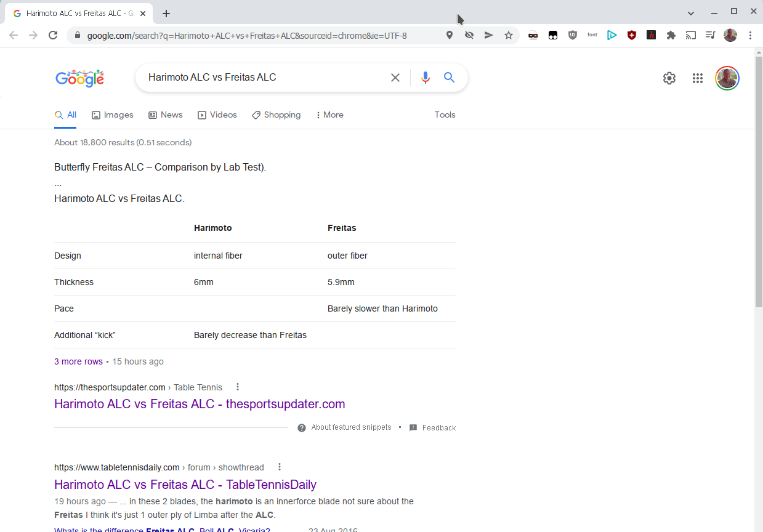
Task: Click 'outer fiber' table cell
Action: (x=347, y=256)
